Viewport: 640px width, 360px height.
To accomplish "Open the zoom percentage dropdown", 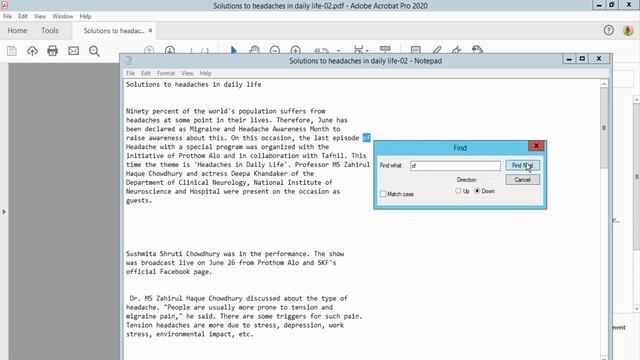I will (x=338, y=51).
